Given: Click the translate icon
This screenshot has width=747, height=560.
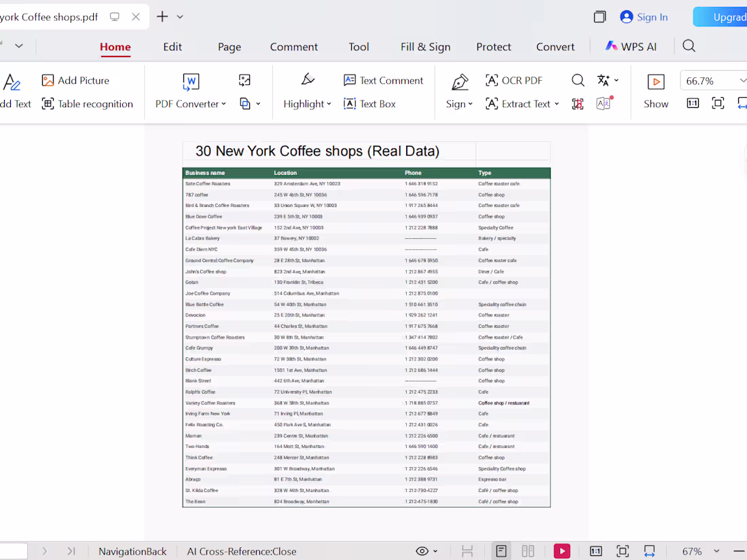Looking at the screenshot, I should pyautogui.click(x=603, y=81).
